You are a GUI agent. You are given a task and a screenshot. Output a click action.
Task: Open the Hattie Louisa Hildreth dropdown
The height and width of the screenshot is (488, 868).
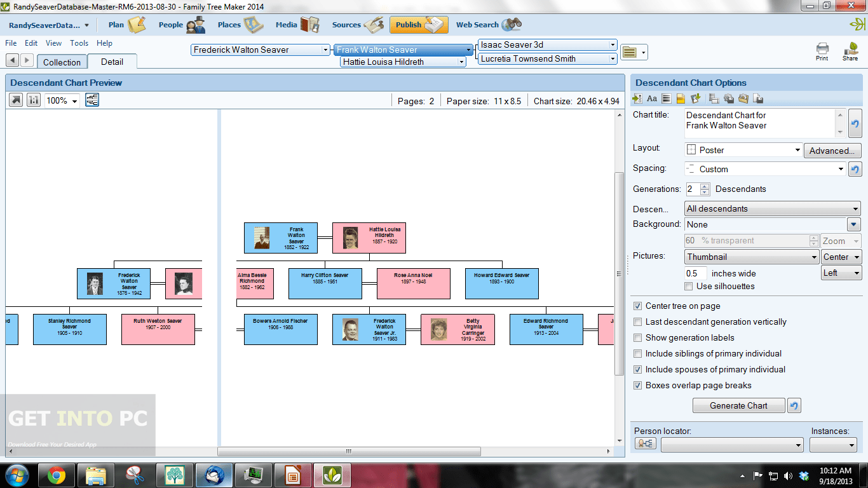point(403,62)
